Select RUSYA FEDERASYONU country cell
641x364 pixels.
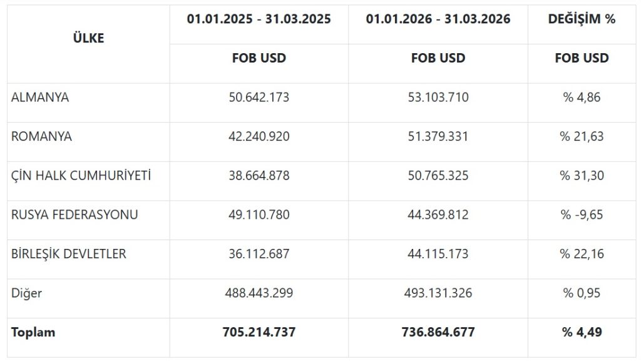coord(74,215)
